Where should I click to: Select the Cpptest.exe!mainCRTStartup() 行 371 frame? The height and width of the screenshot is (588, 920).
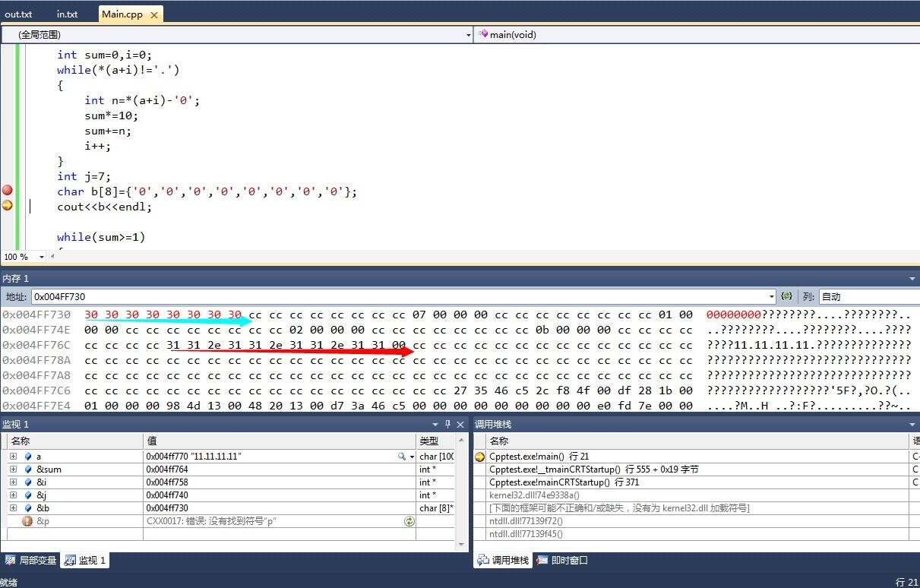(564, 482)
